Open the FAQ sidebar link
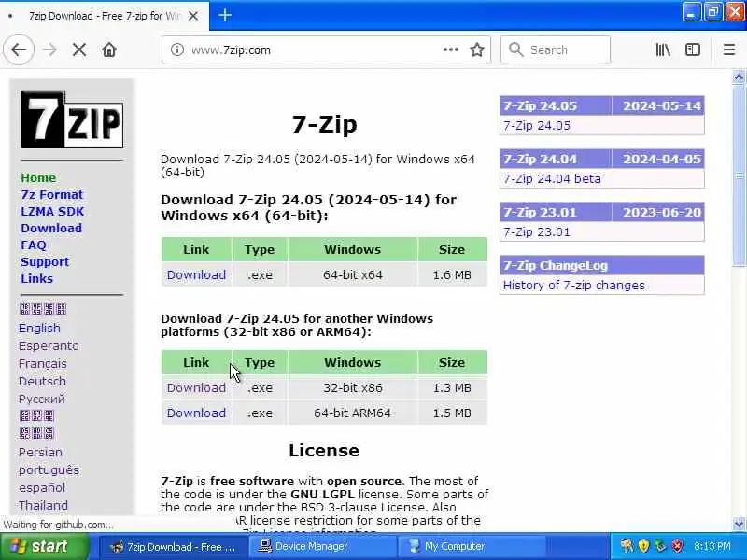747x560 pixels. coord(34,245)
